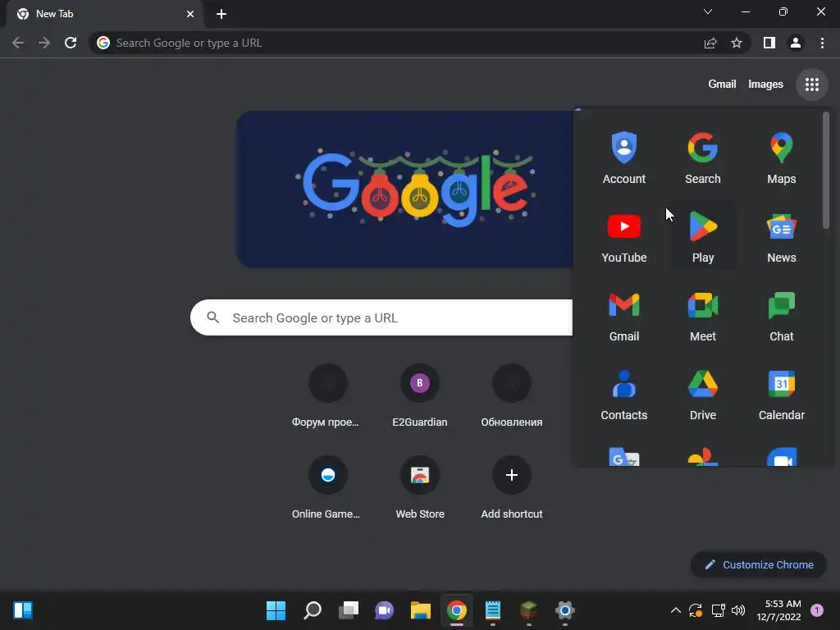Image resolution: width=840 pixels, height=630 pixels.
Task: Open Windows Start menu
Action: [276, 610]
